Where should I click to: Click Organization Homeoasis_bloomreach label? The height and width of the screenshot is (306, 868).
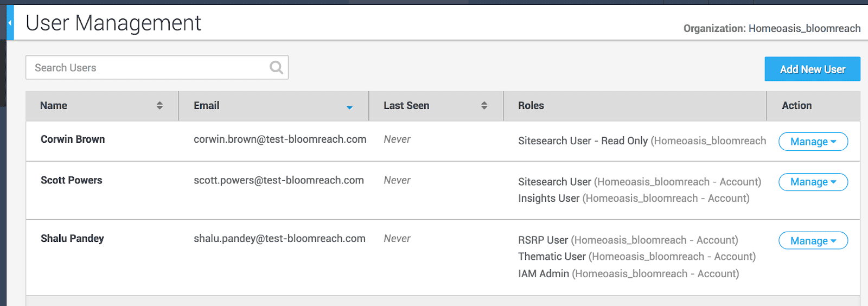tap(772, 28)
